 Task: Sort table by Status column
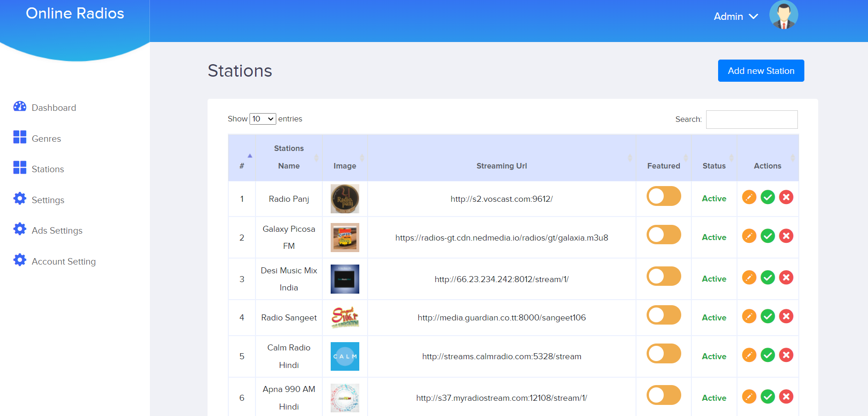[x=714, y=158]
